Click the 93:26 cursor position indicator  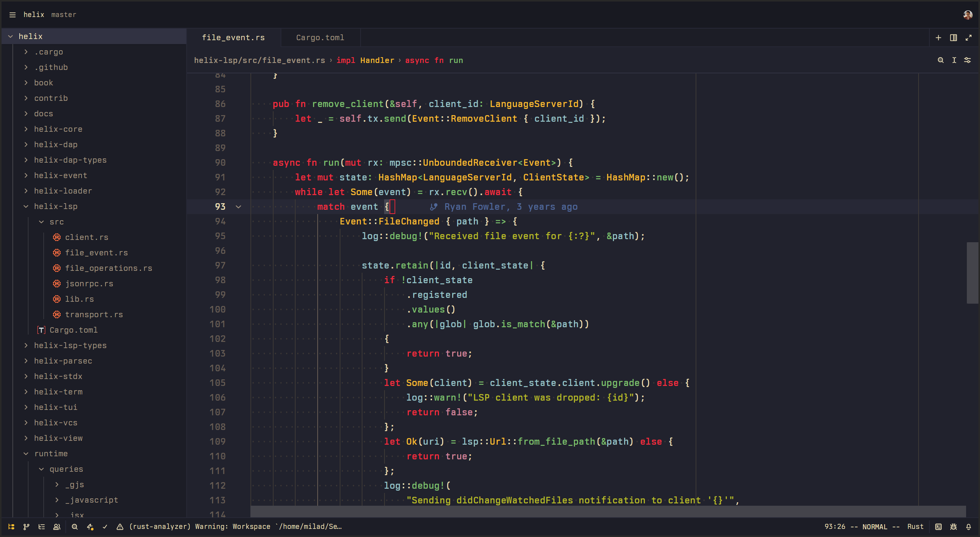coord(835,527)
